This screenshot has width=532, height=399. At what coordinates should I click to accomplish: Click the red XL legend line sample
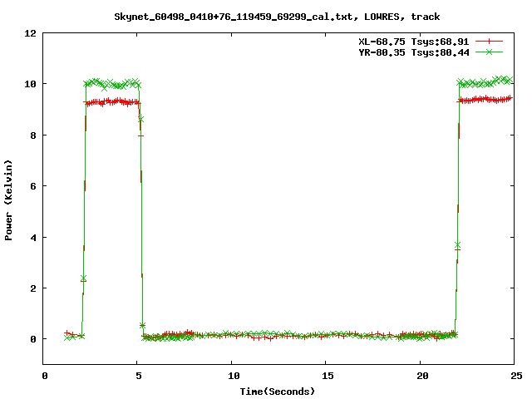coord(489,42)
